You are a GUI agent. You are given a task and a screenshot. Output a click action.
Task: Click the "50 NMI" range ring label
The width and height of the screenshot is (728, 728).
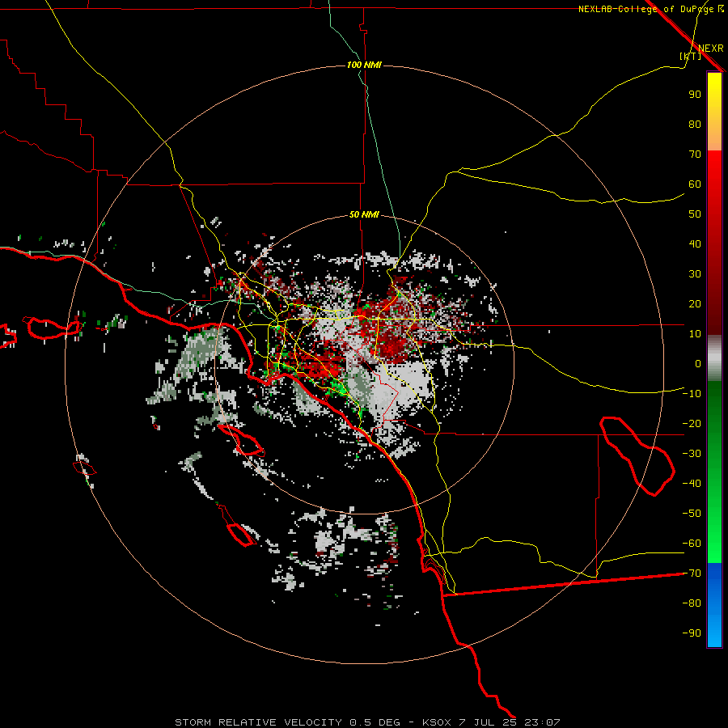(x=364, y=214)
